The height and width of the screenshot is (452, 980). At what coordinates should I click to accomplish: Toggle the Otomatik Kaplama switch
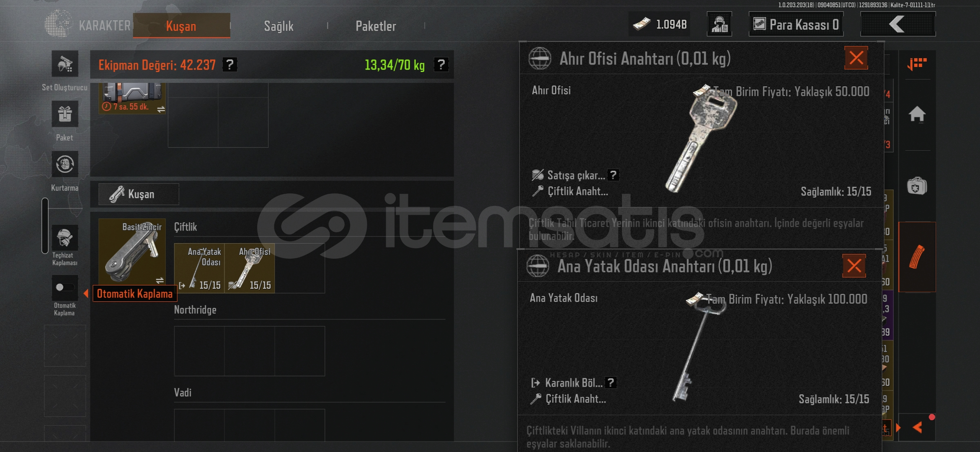pos(65,288)
